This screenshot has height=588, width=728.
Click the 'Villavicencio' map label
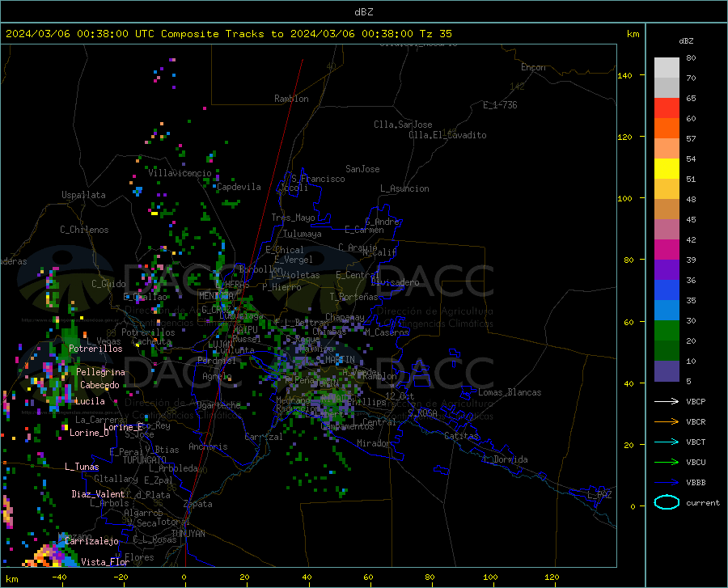[180, 173]
